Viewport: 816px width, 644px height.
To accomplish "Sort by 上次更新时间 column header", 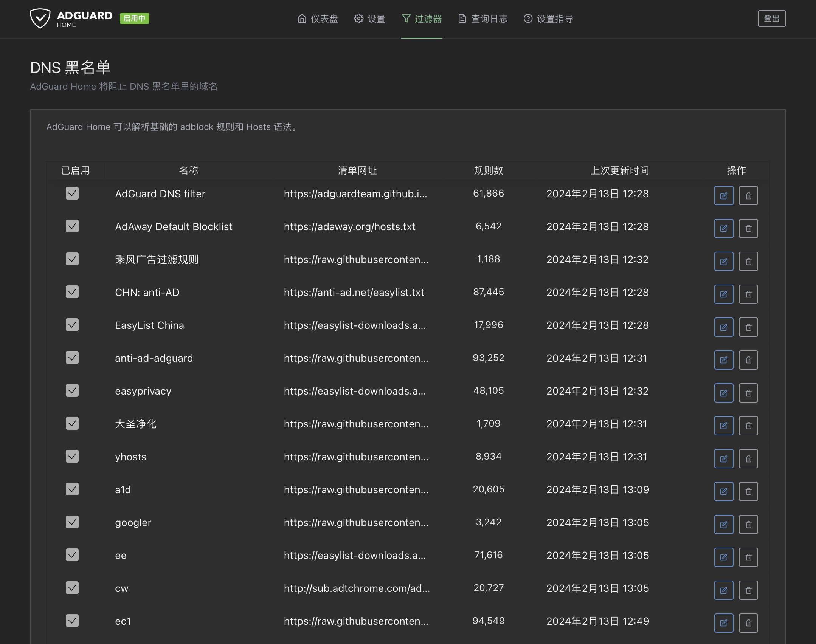I will [620, 170].
